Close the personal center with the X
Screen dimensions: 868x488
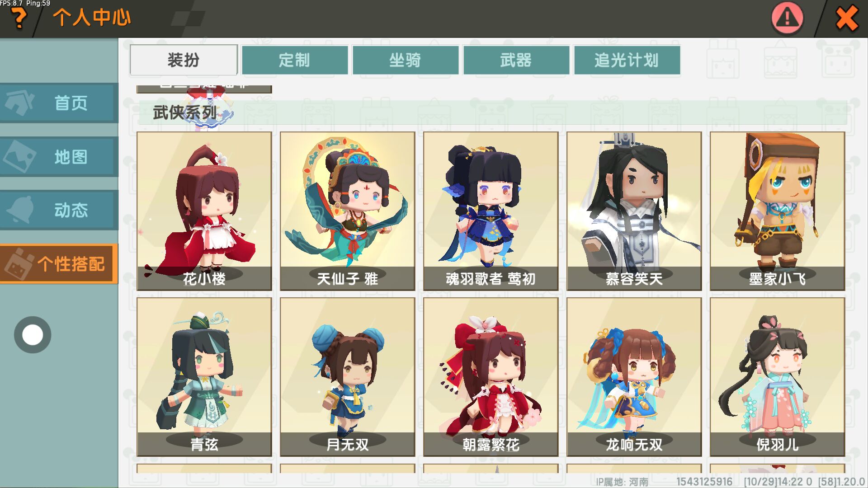(847, 19)
